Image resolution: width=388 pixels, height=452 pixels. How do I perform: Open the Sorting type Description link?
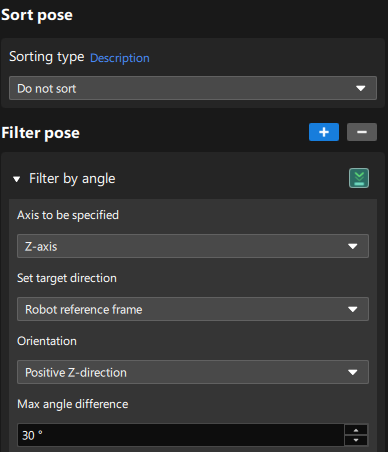click(x=120, y=58)
